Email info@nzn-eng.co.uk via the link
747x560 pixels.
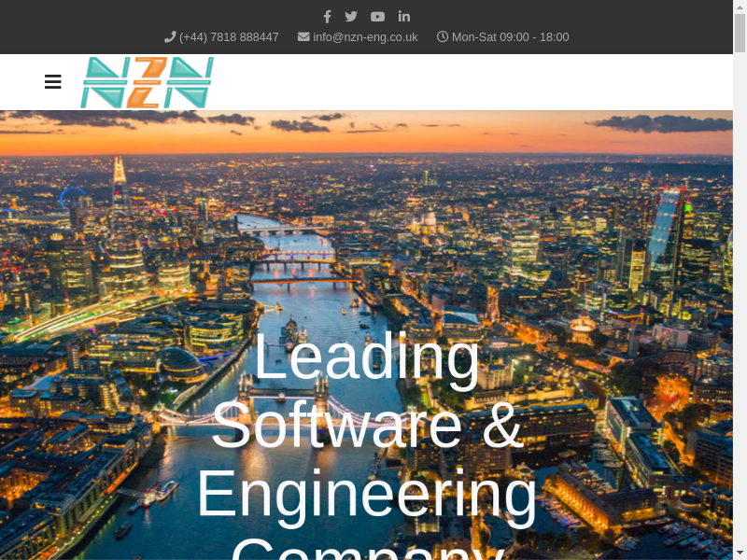365,37
